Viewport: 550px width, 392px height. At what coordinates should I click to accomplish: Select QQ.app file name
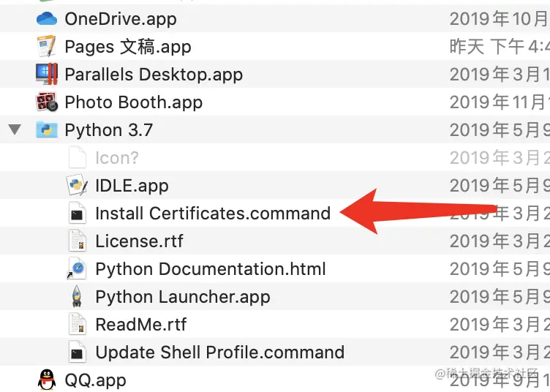[95, 380]
